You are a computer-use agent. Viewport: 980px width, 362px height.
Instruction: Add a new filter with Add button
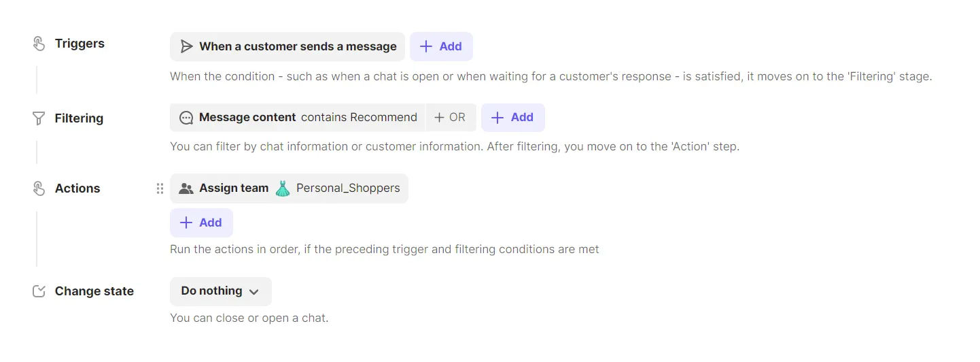(512, 118)
